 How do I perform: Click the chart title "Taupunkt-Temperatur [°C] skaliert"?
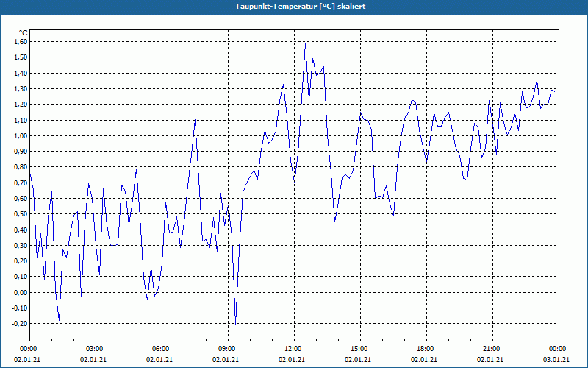[301, 7]
